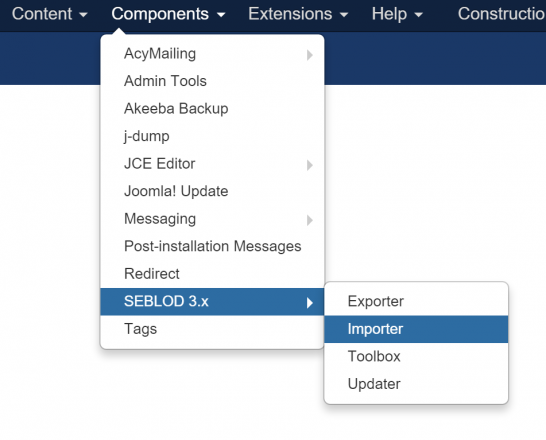
Task: Open the Extensions menu
Action: [298, 14]
